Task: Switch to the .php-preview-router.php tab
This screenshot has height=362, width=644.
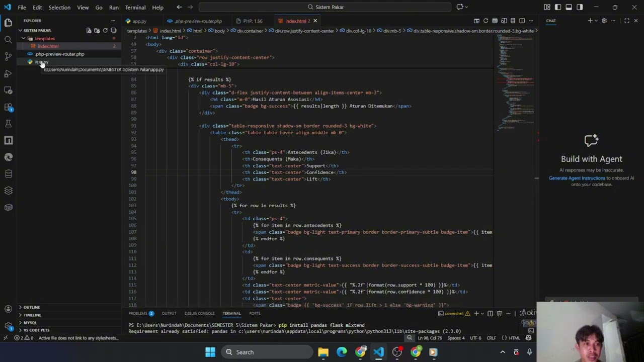Action: pos(198,21)
